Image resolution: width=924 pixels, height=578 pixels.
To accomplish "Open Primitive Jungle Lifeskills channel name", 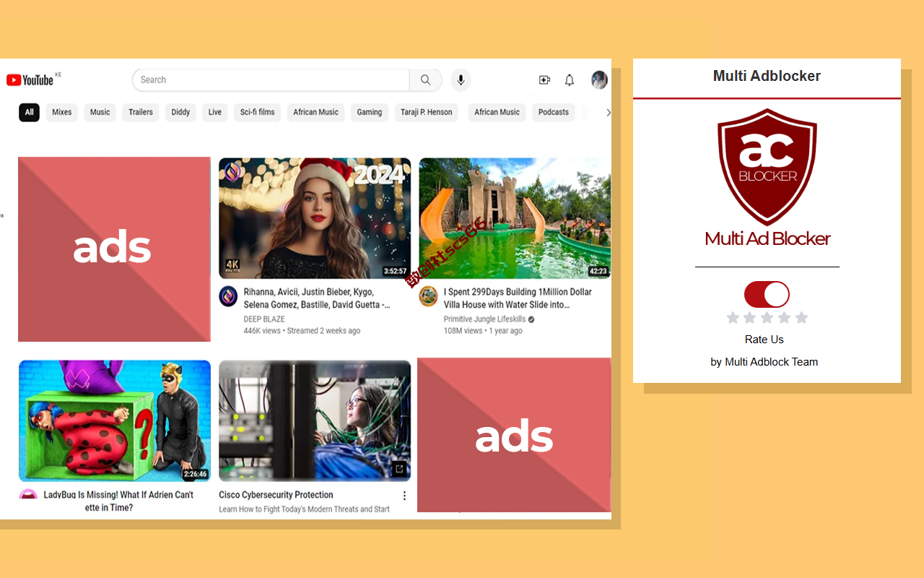I will [484, 319].
